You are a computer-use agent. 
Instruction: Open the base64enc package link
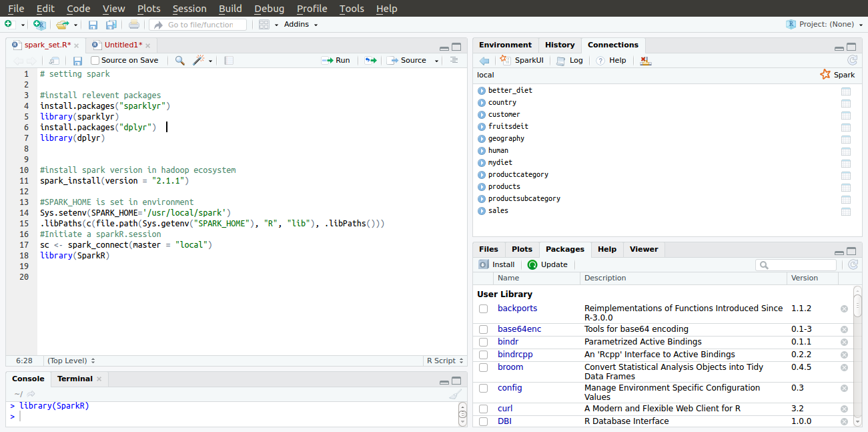tap(519, 329)
